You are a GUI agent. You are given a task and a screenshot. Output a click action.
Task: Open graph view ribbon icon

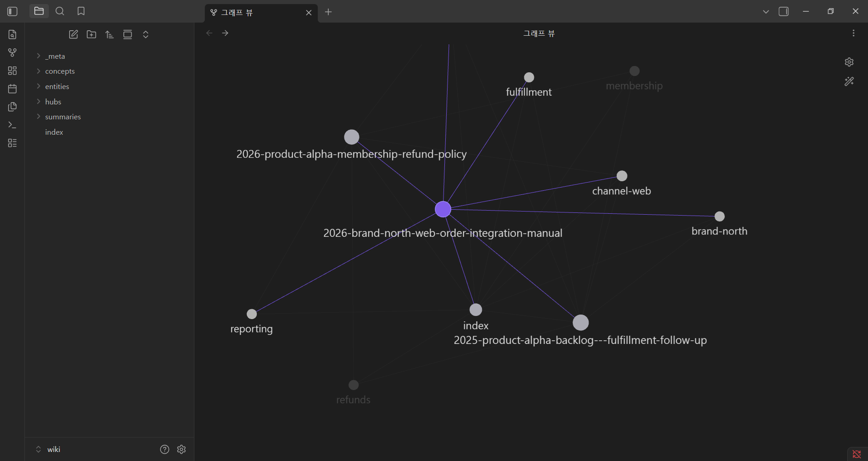pyautogui.click(x=13, y=52)
